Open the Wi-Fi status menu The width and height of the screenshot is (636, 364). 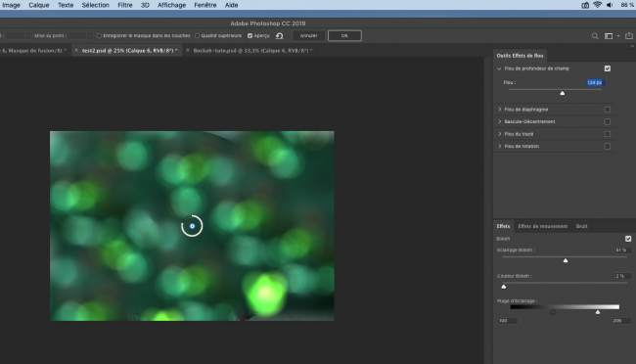point(597,5)
